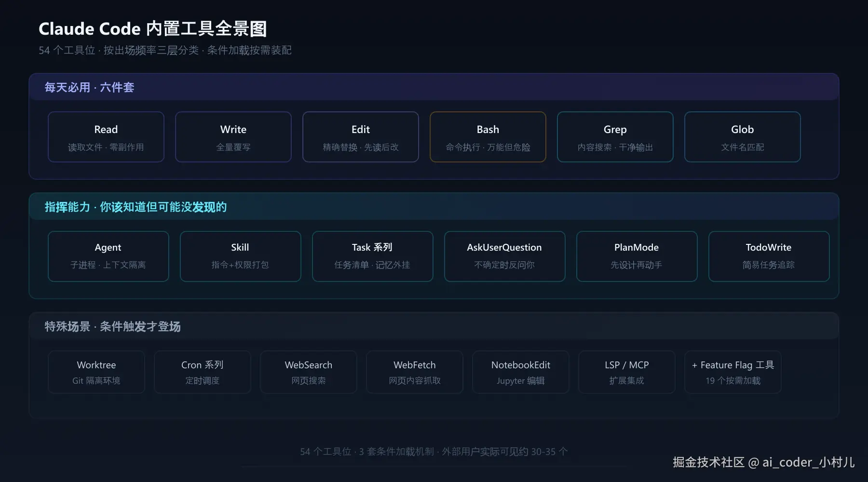Click the text 子进程 · 上下文隔离
The image size is (868, 482).
(x=108, y=265)
